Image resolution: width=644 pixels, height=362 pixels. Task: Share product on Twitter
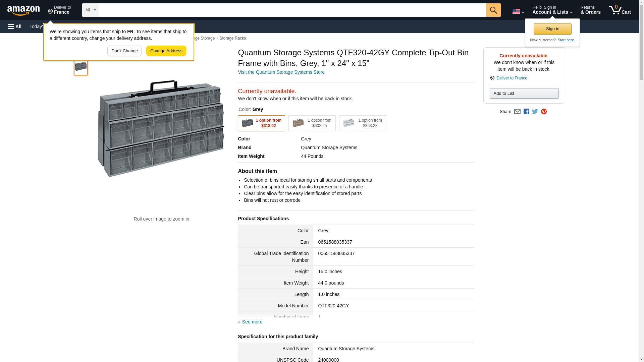535,112
